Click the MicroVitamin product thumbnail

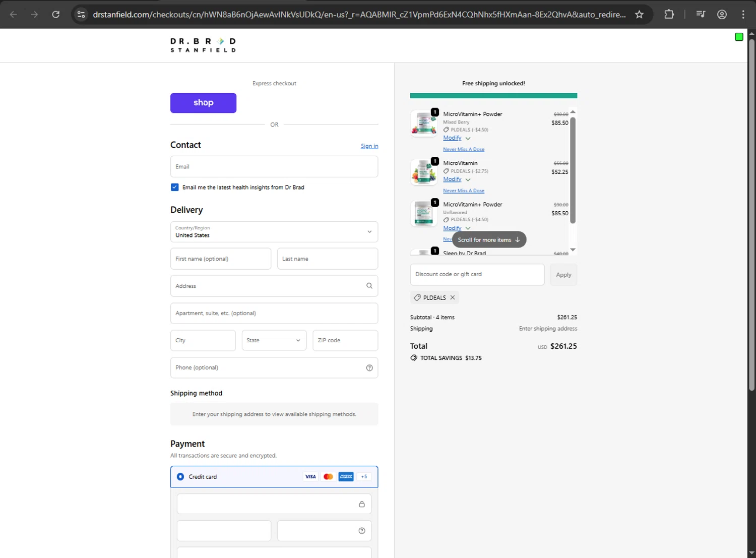[424, 172]
